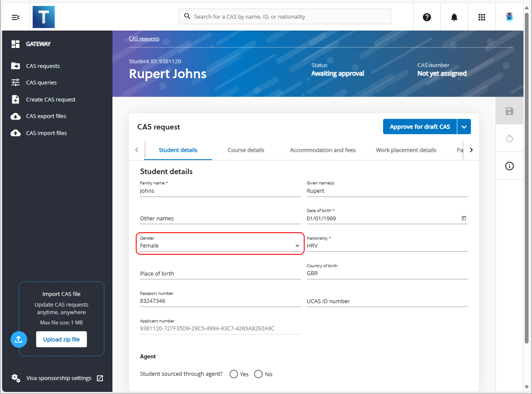
Task: Collapse the sidebar with the menu icon
Action: click(x=16, y=17)
